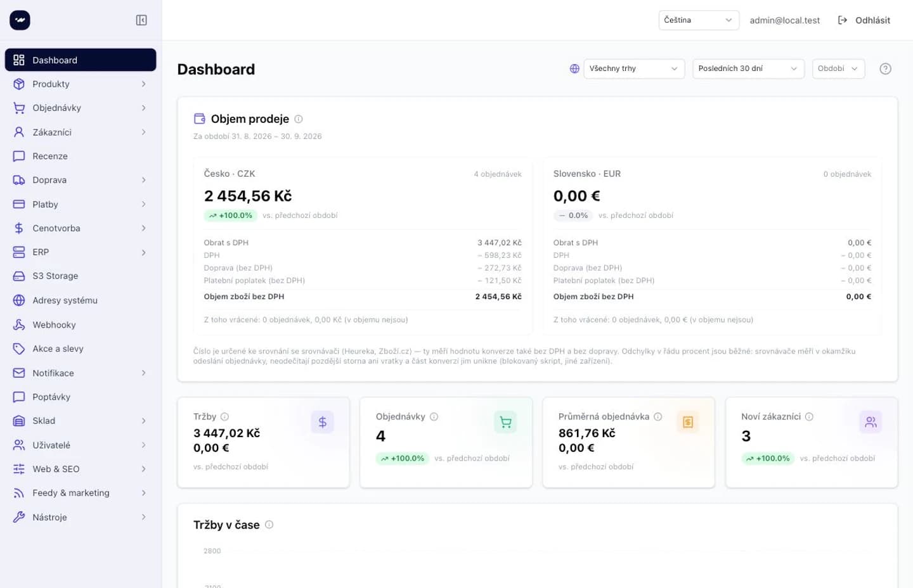Click info icon beside Objednávky card title
The image size is (913, 588).
[434, 416]
